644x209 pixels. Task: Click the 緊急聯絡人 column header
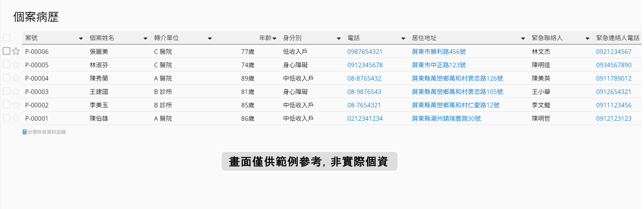pos(547,38)
